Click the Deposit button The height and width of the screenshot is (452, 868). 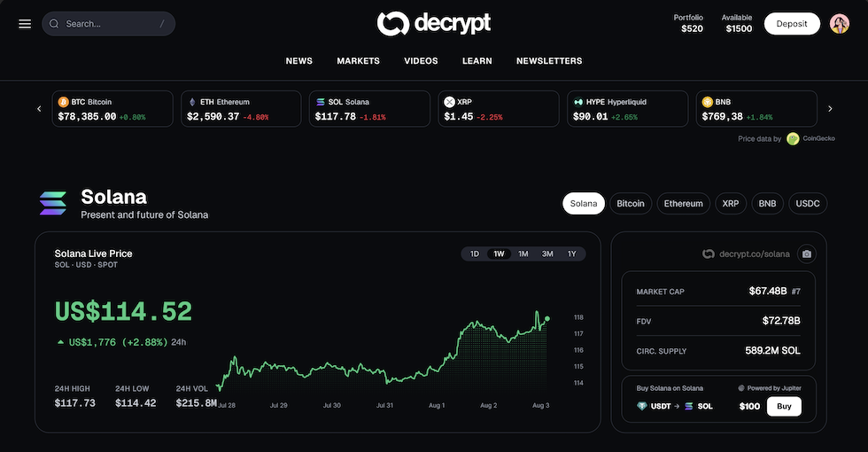[792, 24]
